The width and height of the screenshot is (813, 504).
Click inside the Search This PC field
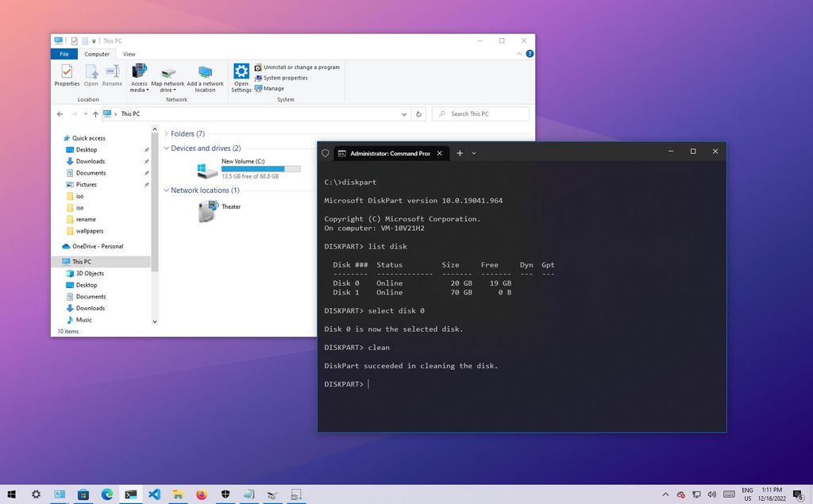[x=480, y=113]
